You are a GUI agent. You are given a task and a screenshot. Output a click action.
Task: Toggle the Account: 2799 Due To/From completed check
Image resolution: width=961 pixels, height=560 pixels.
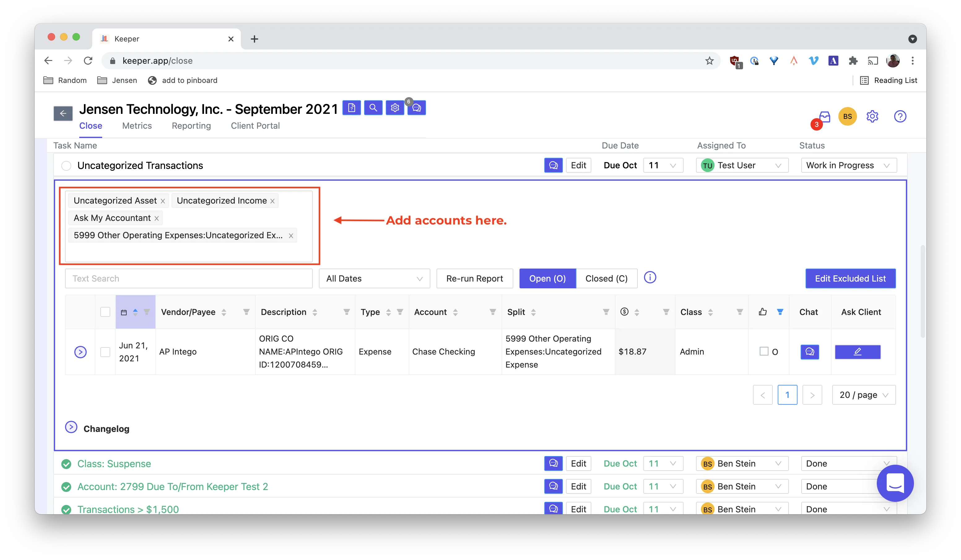(66, 486)
